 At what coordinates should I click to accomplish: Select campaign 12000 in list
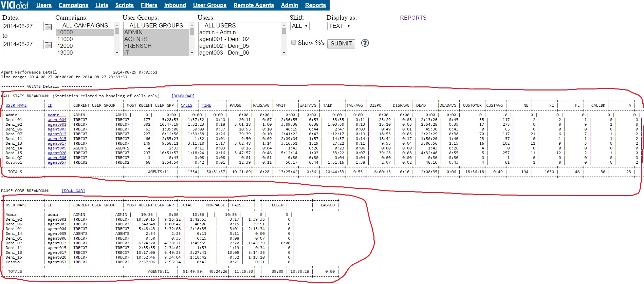pyautogui.click(x=85, y=46)
